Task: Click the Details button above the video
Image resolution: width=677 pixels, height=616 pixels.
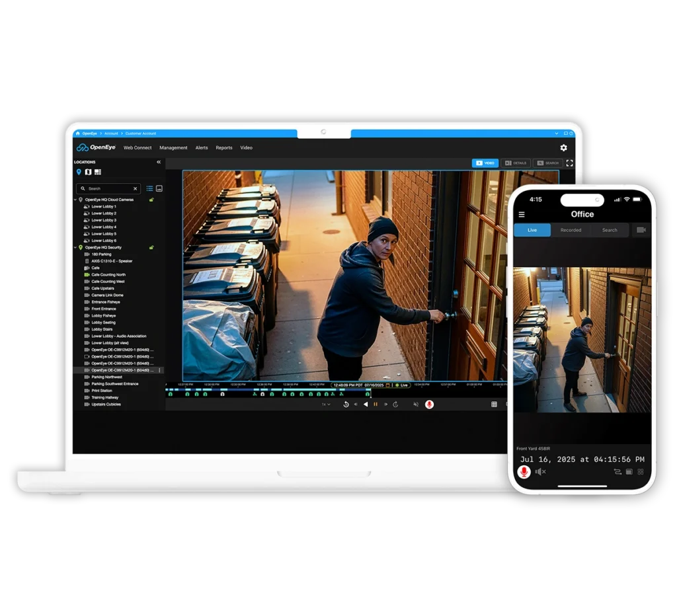Action: [x=516, y=163]
